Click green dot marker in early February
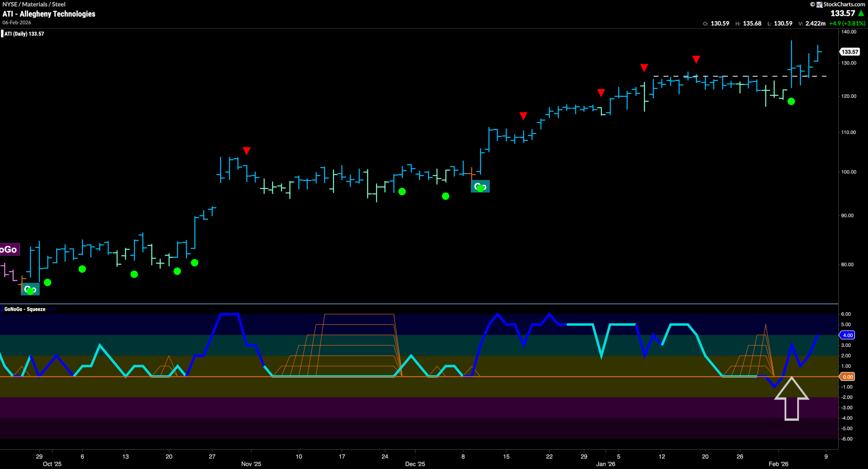868x469 pixels. click(791, 101)
